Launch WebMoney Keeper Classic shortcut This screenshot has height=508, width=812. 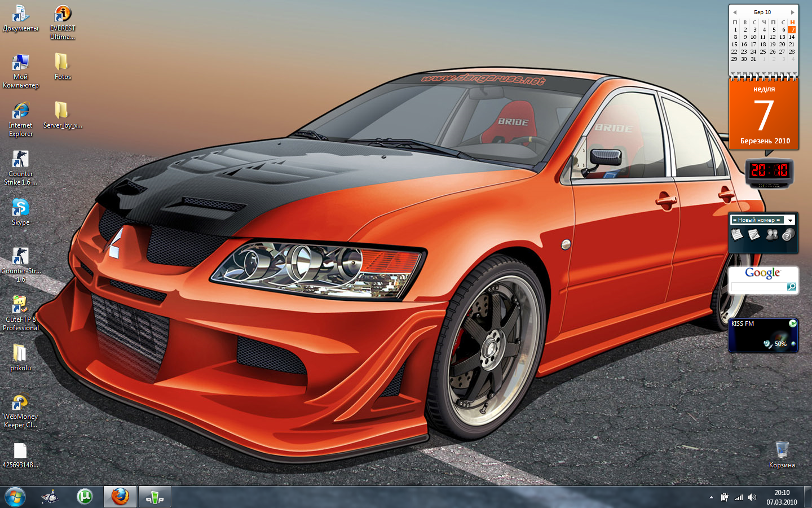[x=20, y=411]
